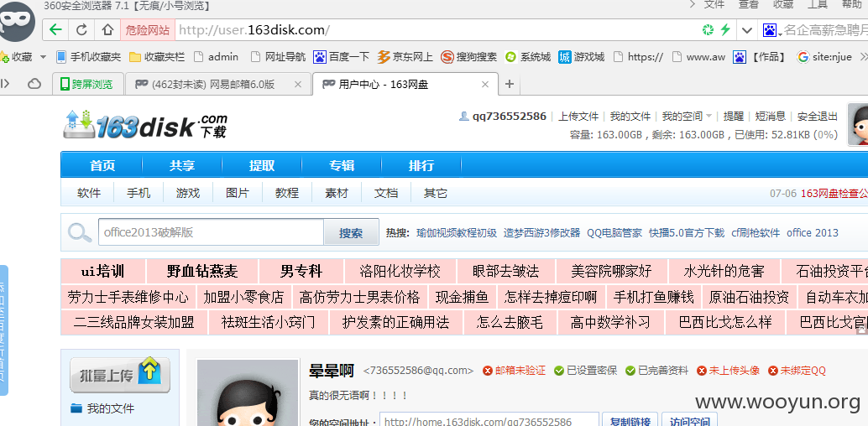Click the 复制链接 button

(x=630, y=422)
